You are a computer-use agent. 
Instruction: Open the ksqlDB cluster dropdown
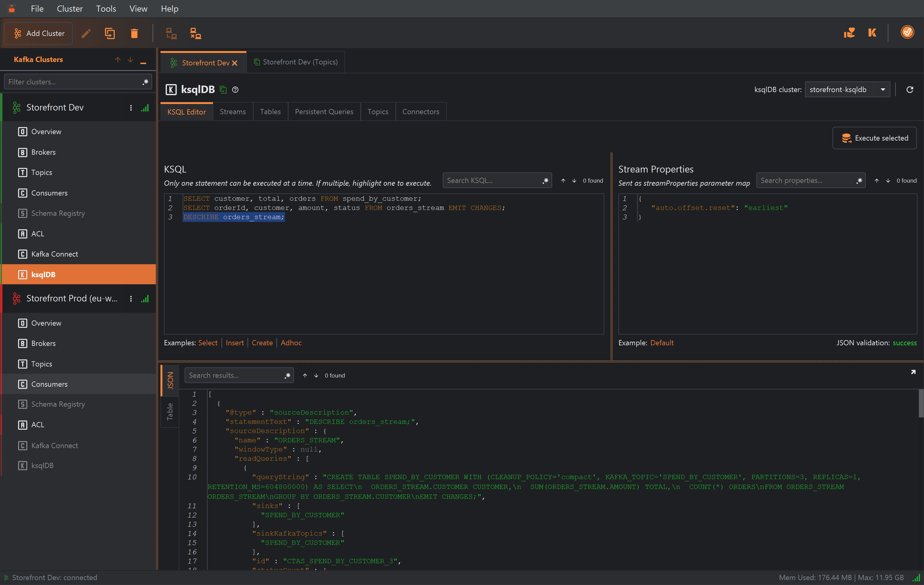pos(847,89)
